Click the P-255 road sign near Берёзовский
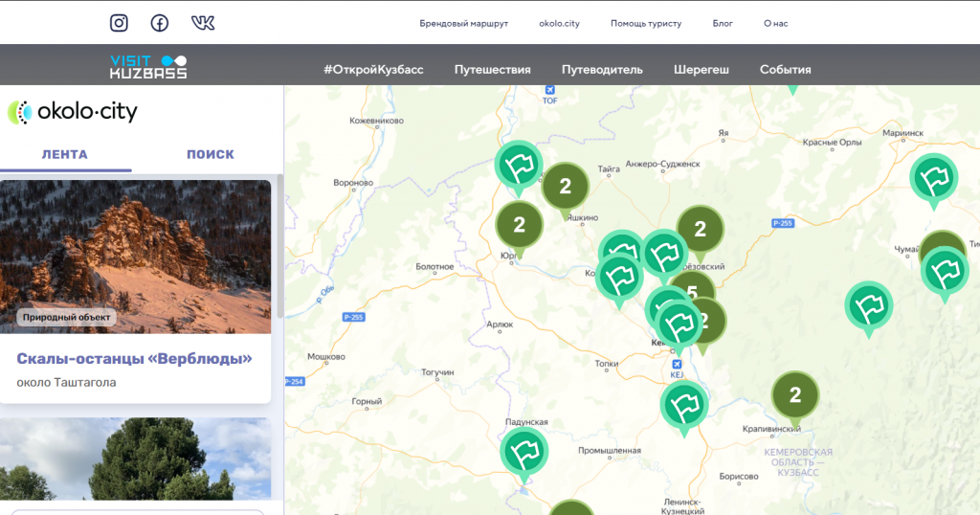This screenshot has height=515, width=980. [x=783, y=223]
